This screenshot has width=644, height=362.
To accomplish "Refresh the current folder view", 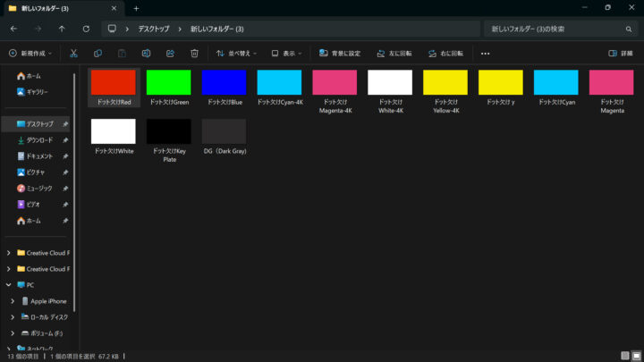I will [85, 29].
